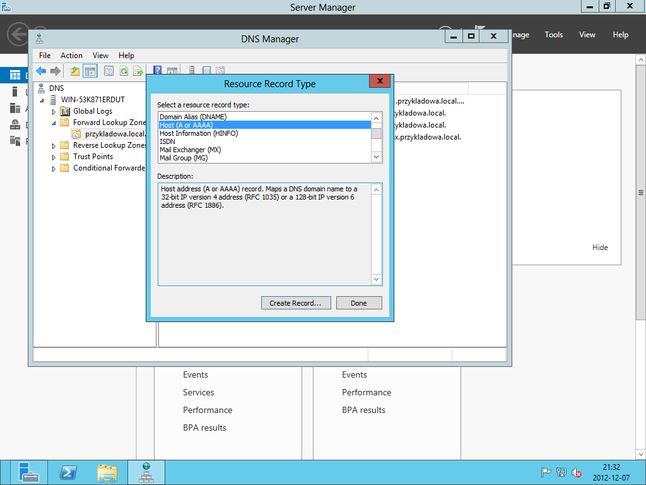Select Mail Exchanger (MX) record type
The height and width of the screenshot is (485, 646).
[264, 150]
